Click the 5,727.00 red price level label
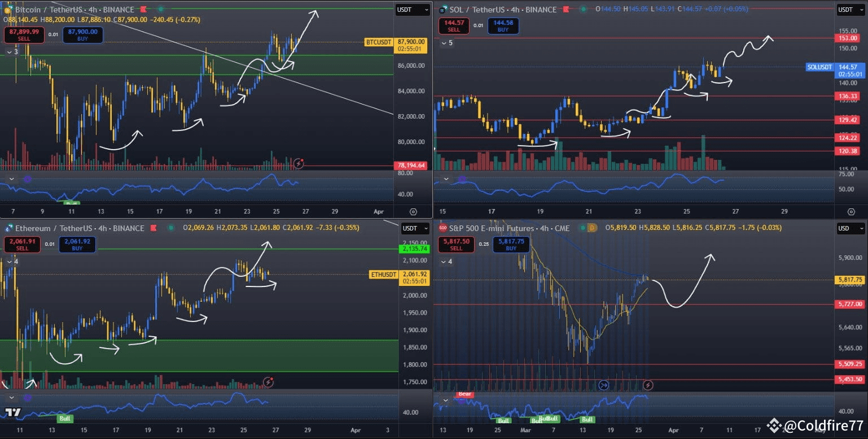868x439 pixels. (x=851, y=304)
